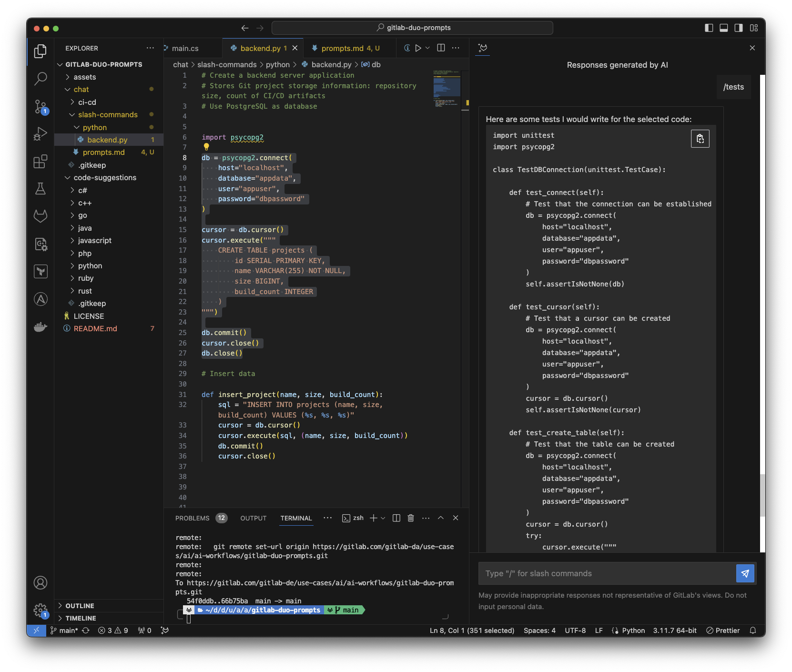Image resolution: width=792 pixels, height=672 pixels.
Task: Click the editor minimap
Action: 447,90
